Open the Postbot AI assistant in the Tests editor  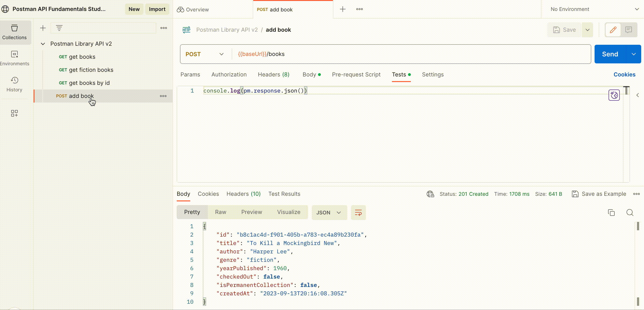click(614, 95)
